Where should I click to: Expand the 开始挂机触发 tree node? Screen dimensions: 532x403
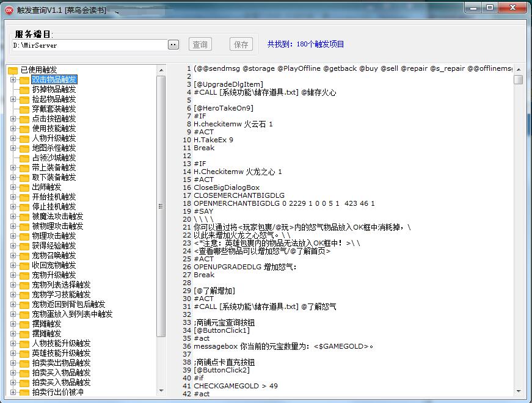(13, 197)
